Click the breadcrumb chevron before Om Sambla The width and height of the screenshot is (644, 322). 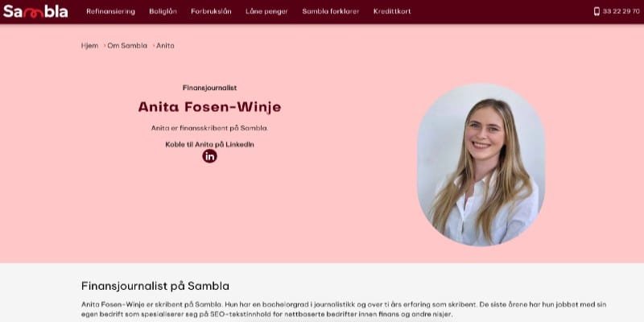tap(105, 46)
